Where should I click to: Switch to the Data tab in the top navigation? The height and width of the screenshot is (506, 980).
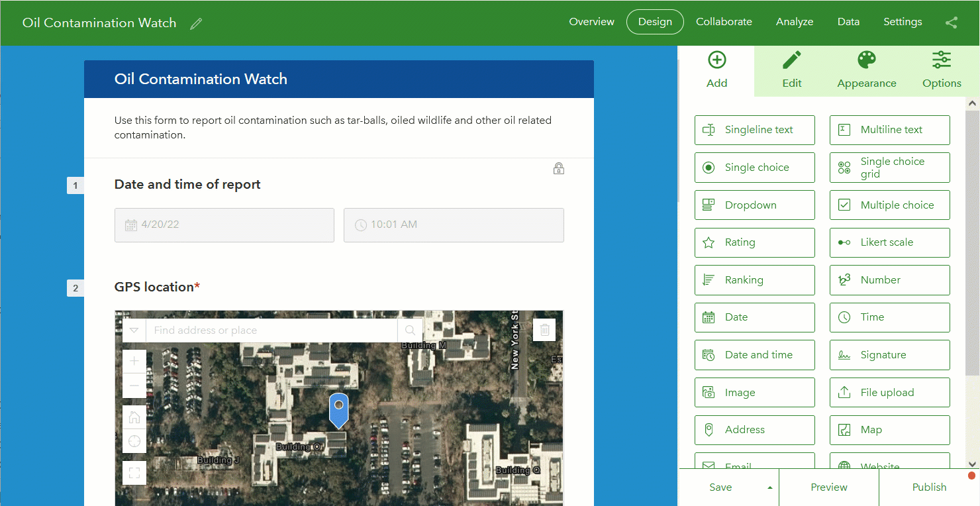tap(848, 22)
